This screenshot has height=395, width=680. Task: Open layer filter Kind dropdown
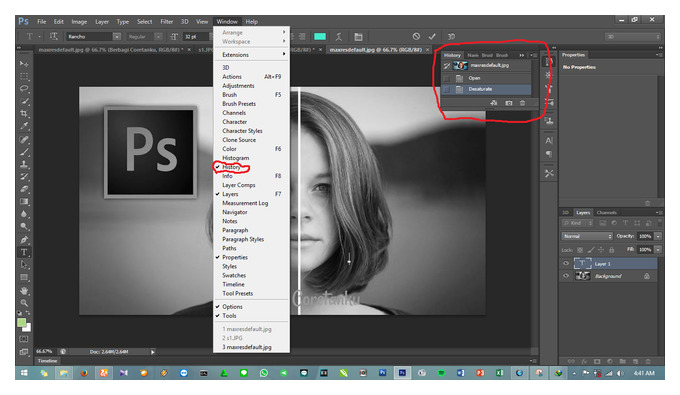[577, 223]
